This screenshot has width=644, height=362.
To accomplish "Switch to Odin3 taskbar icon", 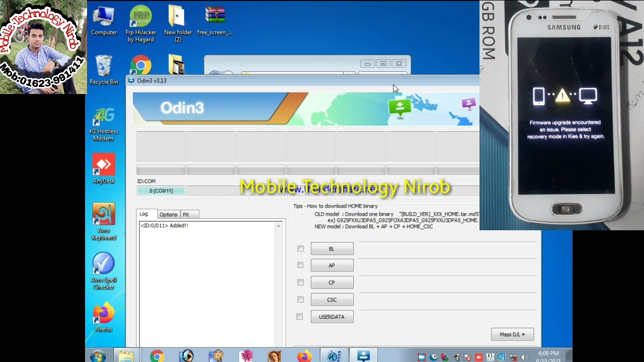I will click(x=363, y=355).
